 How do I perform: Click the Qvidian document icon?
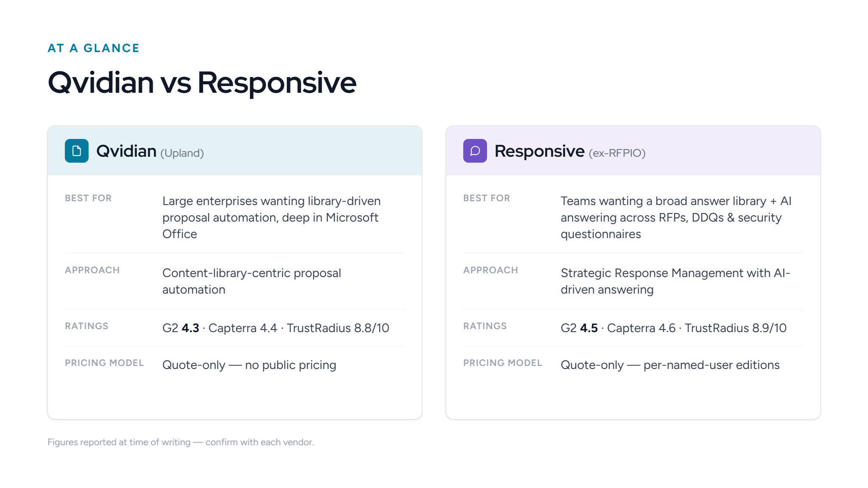point(77,151)
